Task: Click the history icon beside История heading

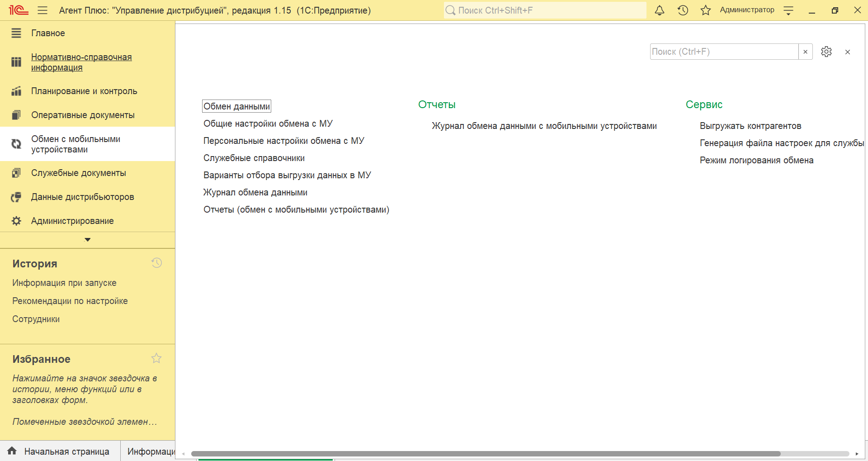Action: [x=156, y=263]
